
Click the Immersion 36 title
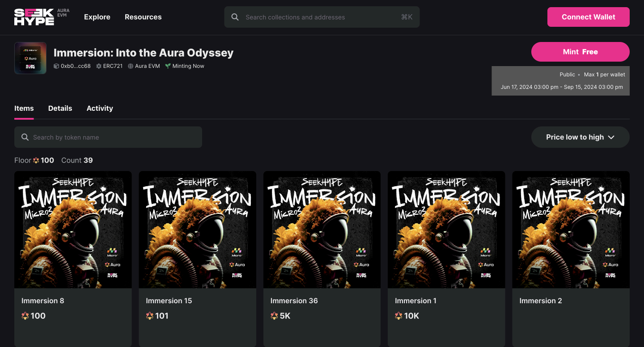pos(294,301)
